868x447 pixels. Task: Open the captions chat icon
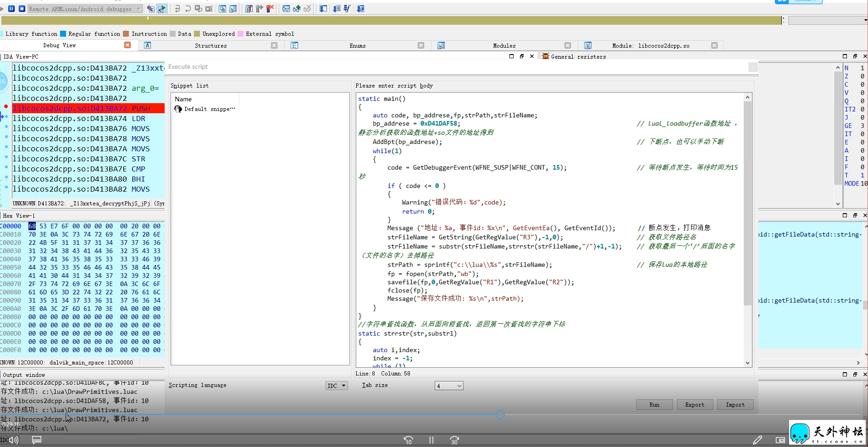click(37, 440)
